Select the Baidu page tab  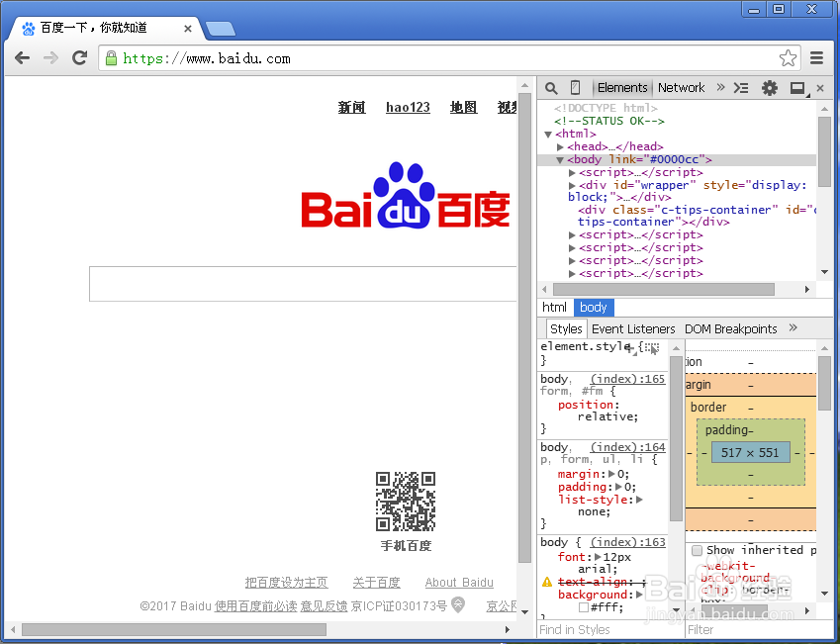coord(105,28)
